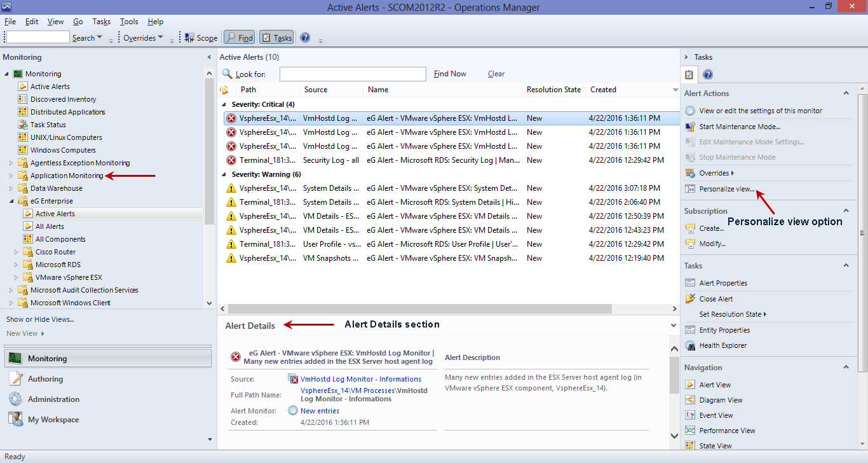Click the Start Maintenance Mode icon

[x=690, y=127]
